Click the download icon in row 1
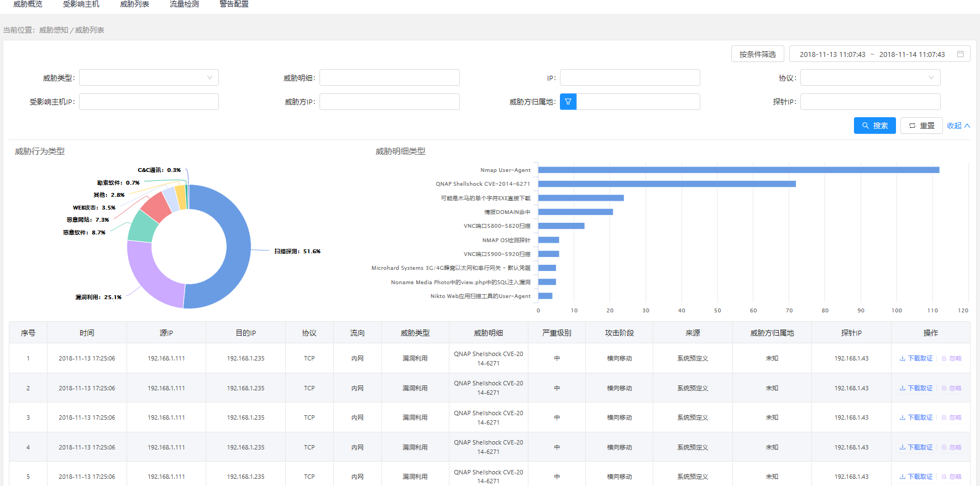Screen dimensions: 980x486 [x=902, y=358]
